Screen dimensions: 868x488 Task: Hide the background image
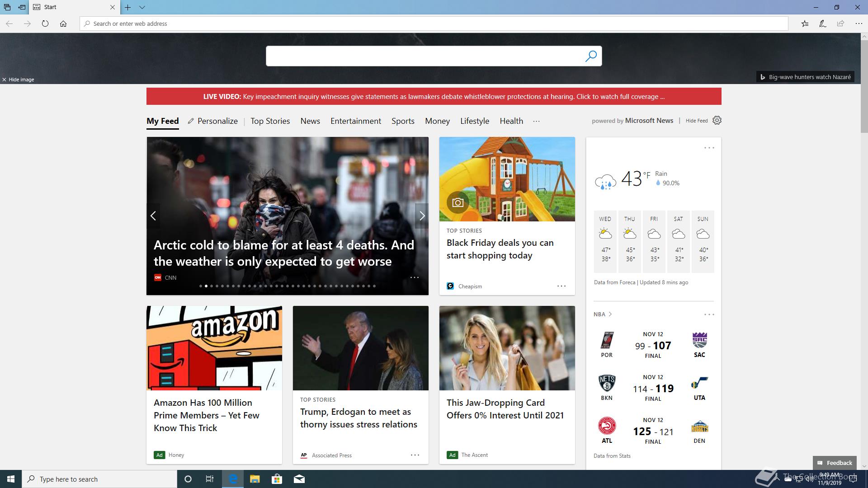pos(18,80)
